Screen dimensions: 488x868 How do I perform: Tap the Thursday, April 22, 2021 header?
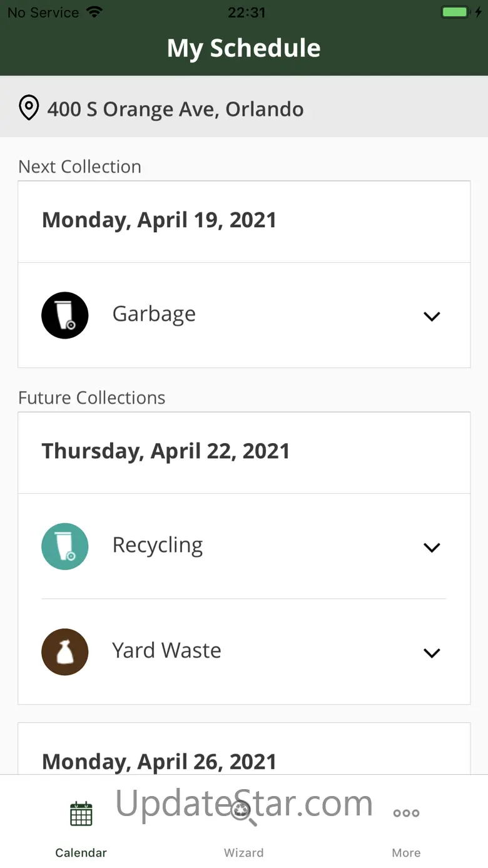(166, 451)
